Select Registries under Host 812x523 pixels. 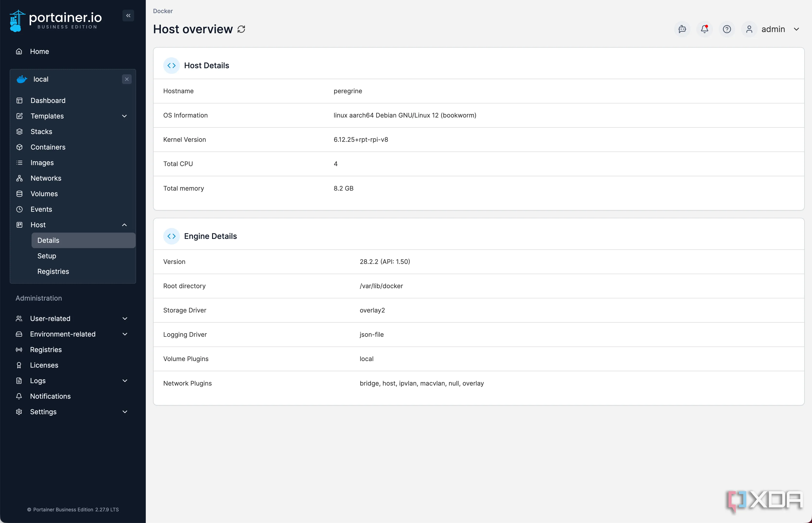(x=53, y=272)
